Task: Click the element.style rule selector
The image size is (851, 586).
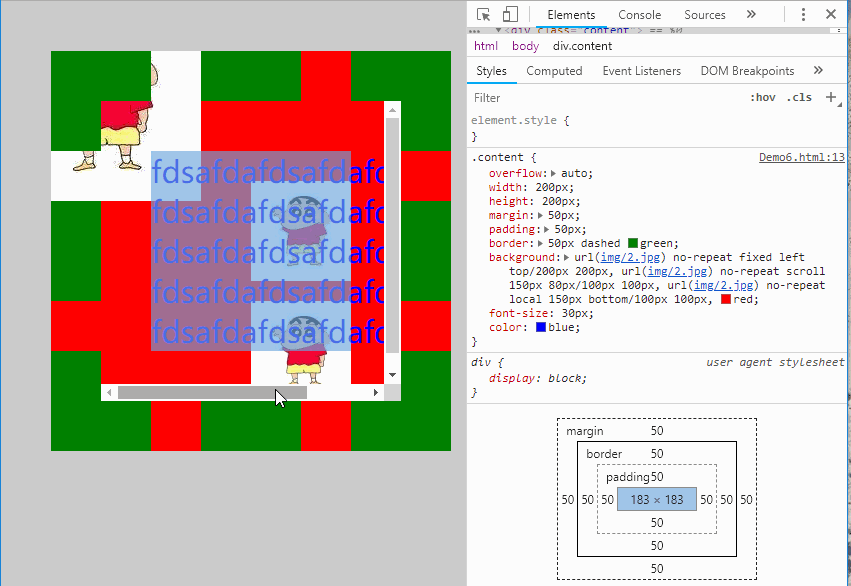Action: 514,120
